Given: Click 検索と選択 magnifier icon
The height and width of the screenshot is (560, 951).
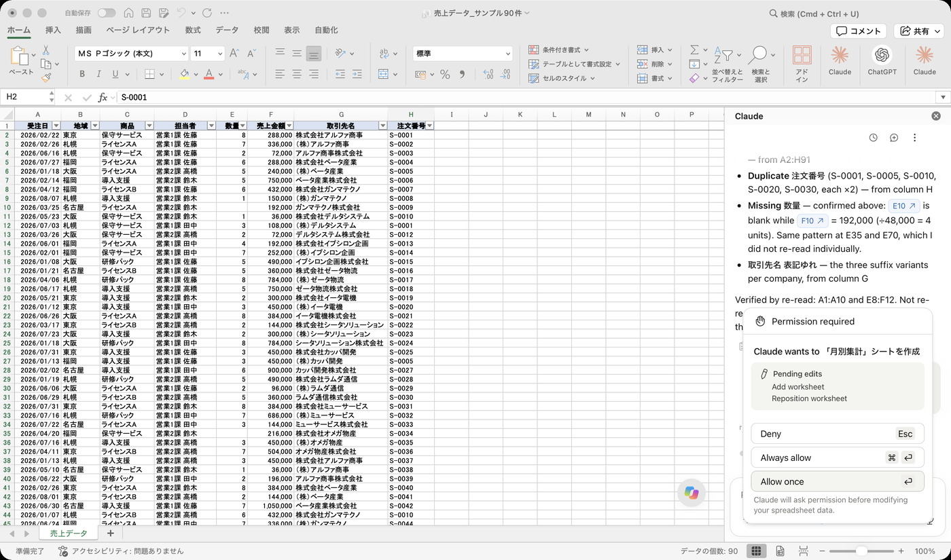Looking at the screenshot, I should click(x=760, y=65).
